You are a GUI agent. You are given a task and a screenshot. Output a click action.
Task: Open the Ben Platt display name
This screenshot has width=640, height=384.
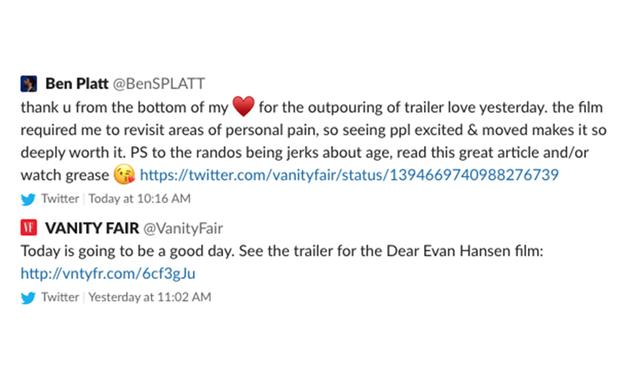pos(77,84)
